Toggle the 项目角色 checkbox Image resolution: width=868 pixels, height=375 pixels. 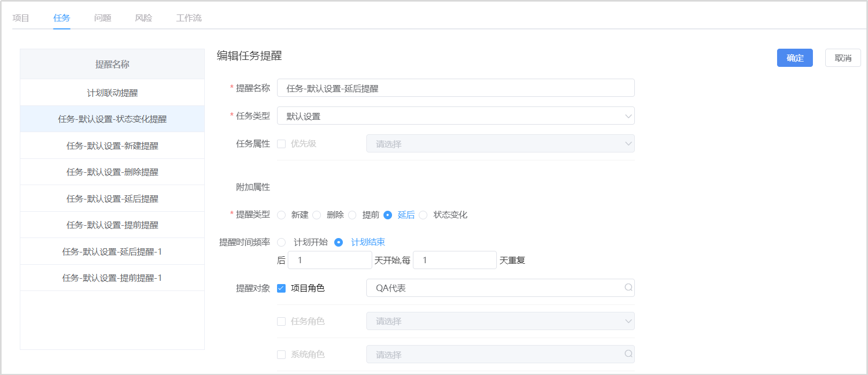[281, 288]
